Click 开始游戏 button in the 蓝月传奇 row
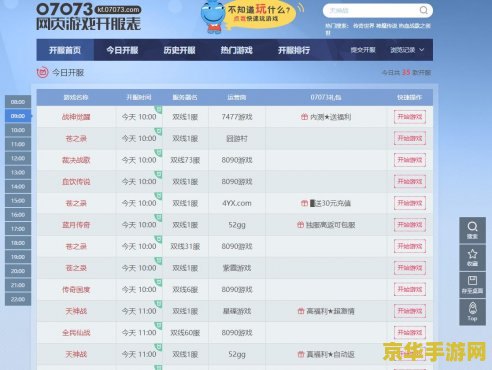The height and width of the screenshot is (370, 492). 410,225
